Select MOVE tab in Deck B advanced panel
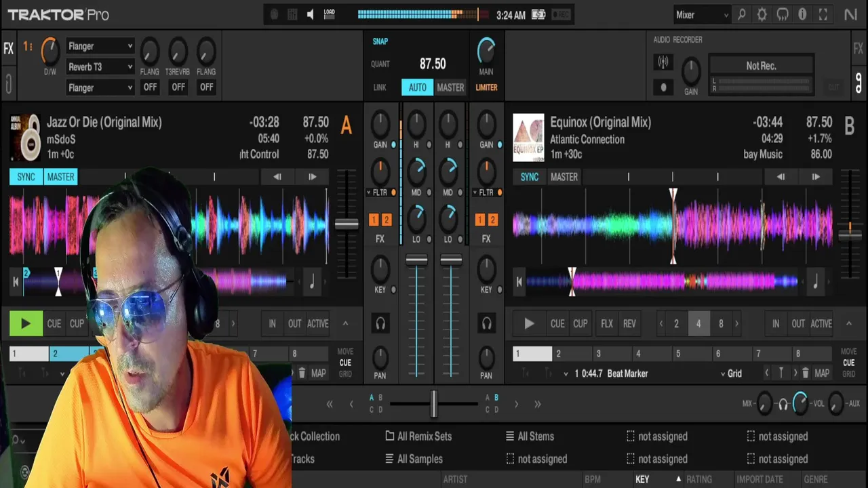Image resolution: width=868 pixels, height=488 pixels. click(848, 352)
